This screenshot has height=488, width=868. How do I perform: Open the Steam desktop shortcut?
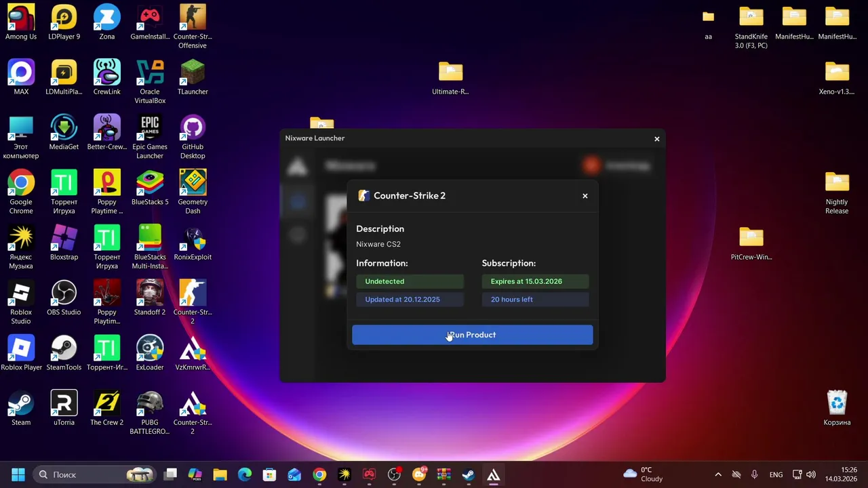pyautogui.click(x=21, y=408)
